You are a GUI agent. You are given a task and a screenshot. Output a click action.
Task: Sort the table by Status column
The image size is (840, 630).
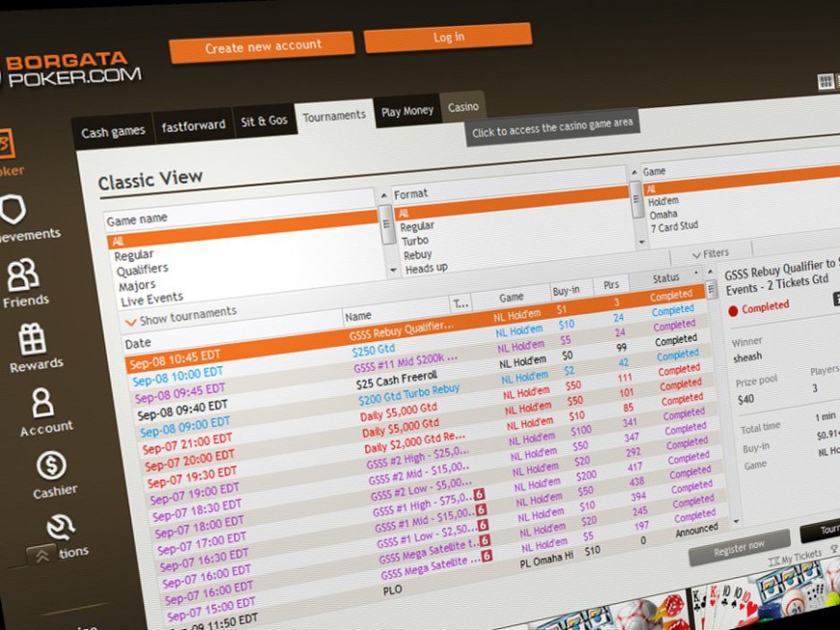tap(666, 278)
